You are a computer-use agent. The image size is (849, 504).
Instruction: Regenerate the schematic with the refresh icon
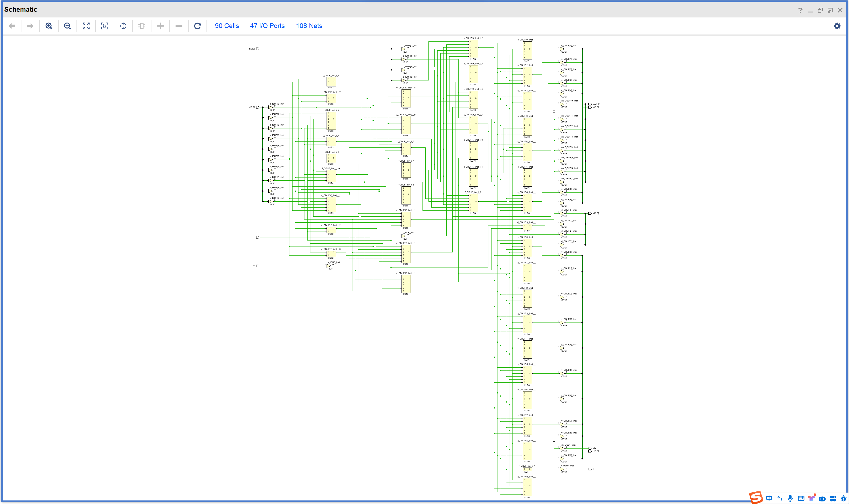[x=197, y=26]
